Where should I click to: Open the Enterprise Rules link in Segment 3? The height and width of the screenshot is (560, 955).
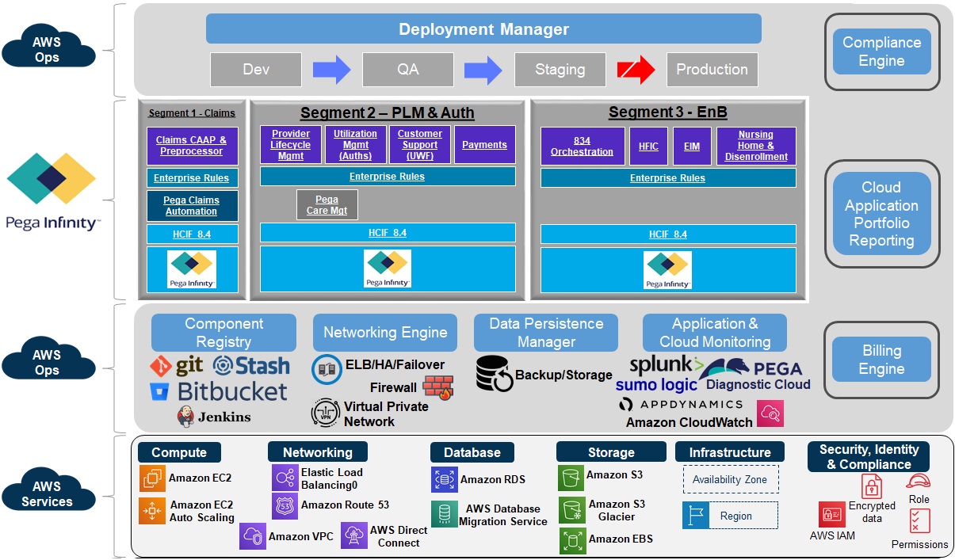[667, 177]
